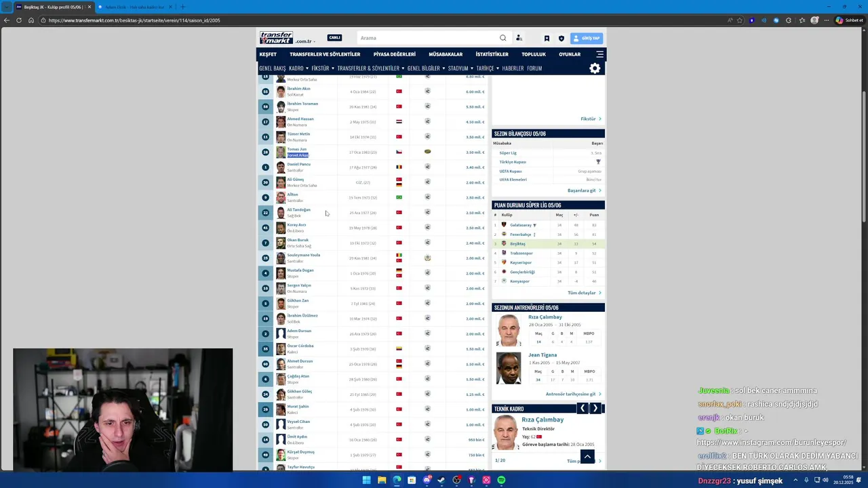This screenshot has width=868, height=488.
Task: Open the browser home icon
Action: (x=31, y=20)
